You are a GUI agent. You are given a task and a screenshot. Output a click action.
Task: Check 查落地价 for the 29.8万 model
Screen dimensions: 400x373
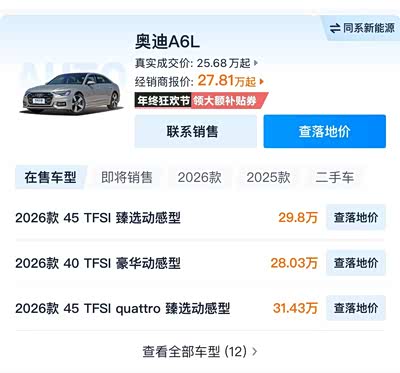click(356, 218)
